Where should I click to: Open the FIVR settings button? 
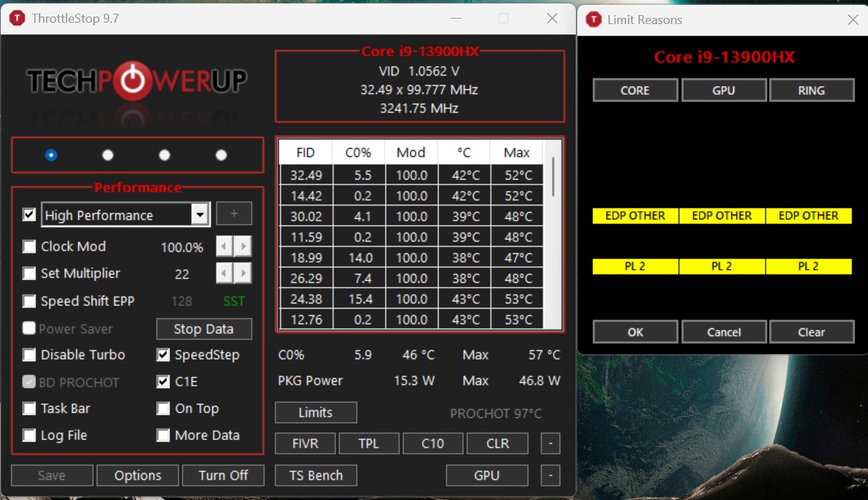point(305,444)
